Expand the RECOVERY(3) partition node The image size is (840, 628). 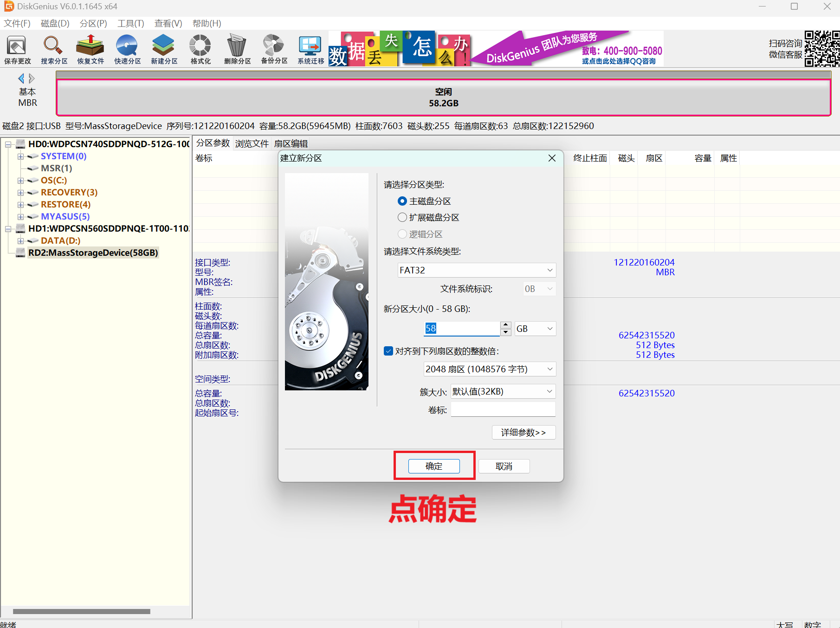(20, 193)
